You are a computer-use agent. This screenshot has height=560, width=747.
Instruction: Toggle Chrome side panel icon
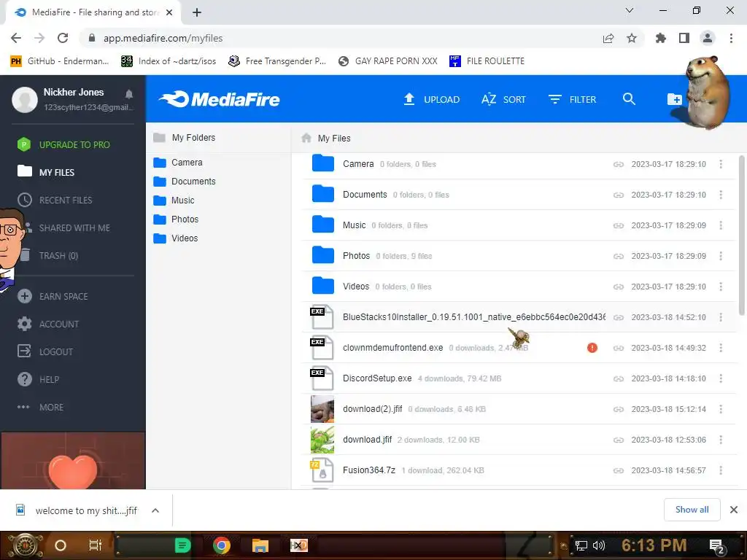pos(684,38)
